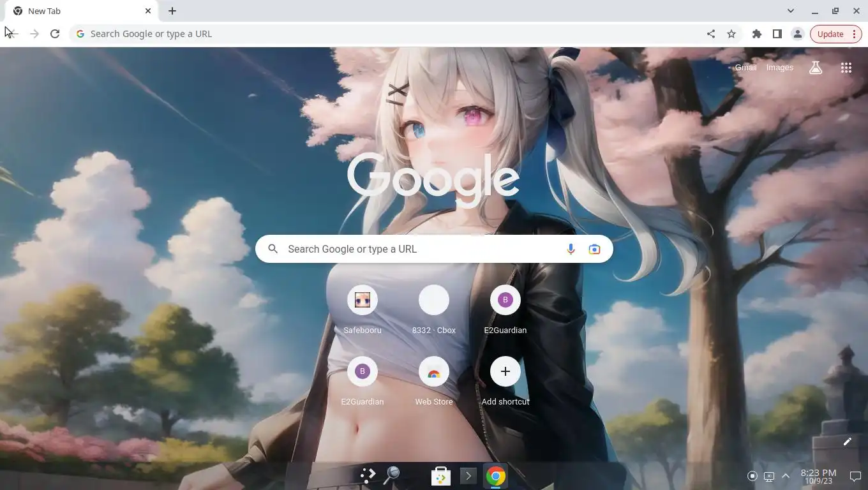Open the tab search dropdown chevron

(x=791, y=11)
